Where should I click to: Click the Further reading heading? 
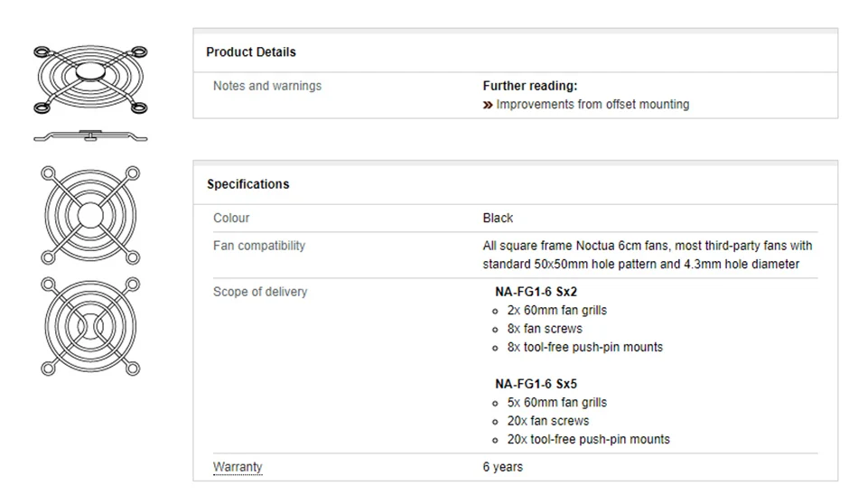pos(530,86)
